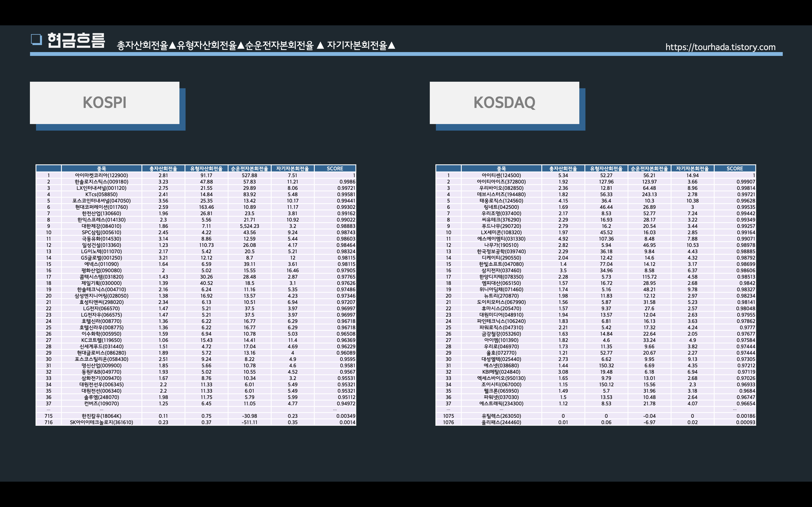Select KOSDAQ table SCORE column header
The image size is (812, 507).
[735, 169]
